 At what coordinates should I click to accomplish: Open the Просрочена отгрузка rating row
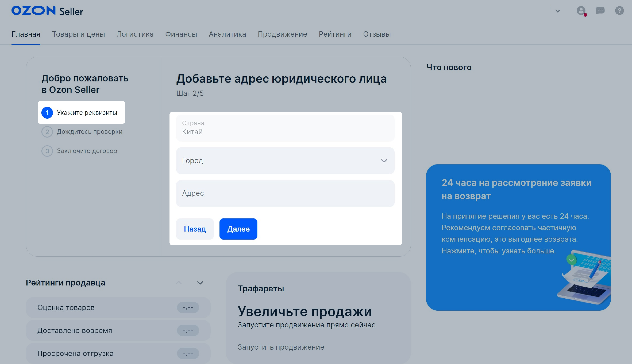118,353
